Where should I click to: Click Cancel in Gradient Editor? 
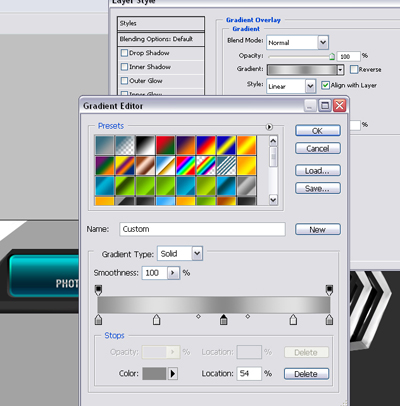pyautogui.click(x=318, y=148)
